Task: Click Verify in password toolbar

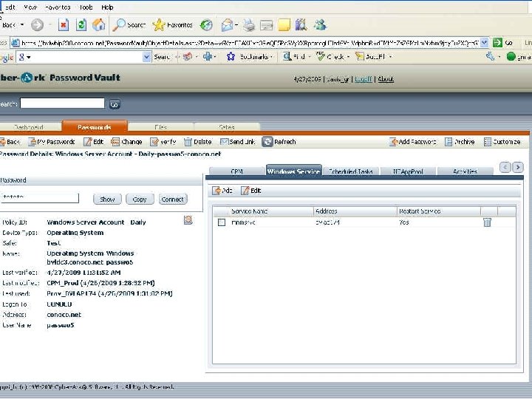Action: point(163,141)
